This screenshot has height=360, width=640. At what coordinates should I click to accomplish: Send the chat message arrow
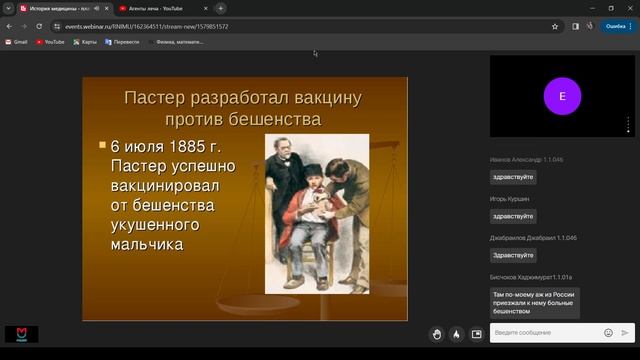pyautogui.click(x=625, y=333)
